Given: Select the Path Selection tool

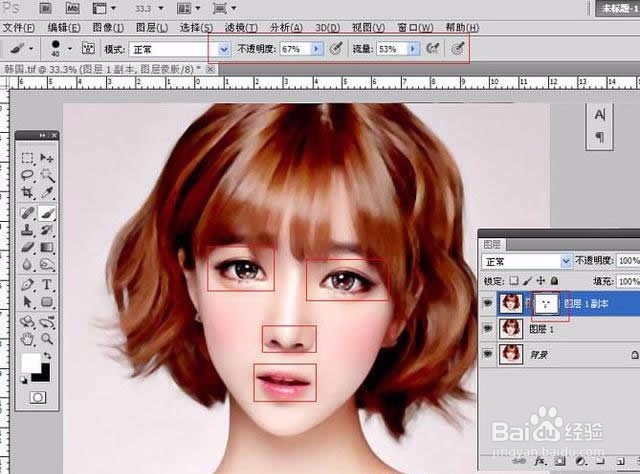Looking at the screenshot, I should click(27, 302).
